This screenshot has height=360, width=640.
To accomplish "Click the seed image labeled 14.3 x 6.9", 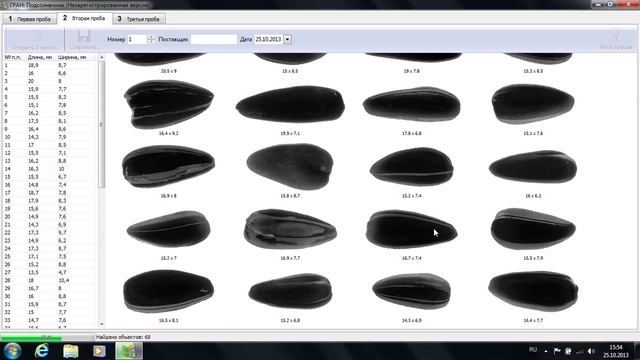I will pyautogui.click(x=411, y=291).
